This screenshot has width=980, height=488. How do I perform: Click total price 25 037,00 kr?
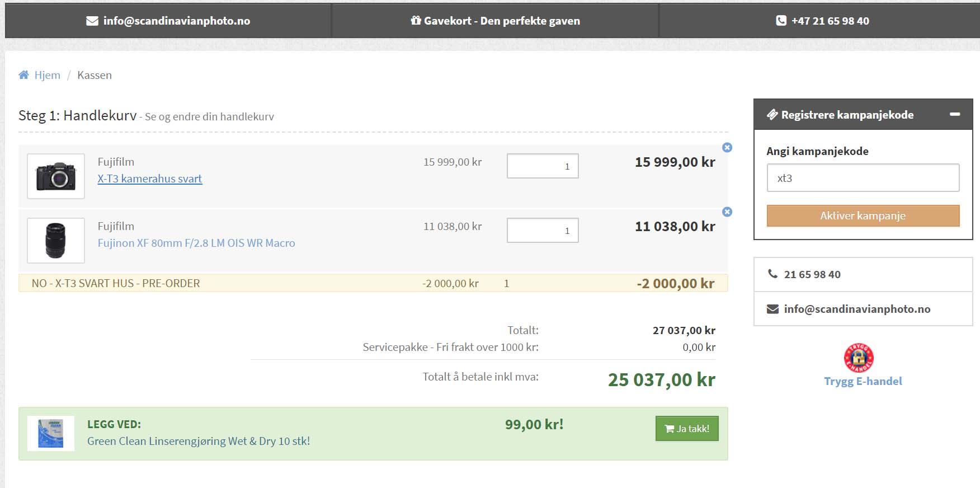click(x=662, y=380)
